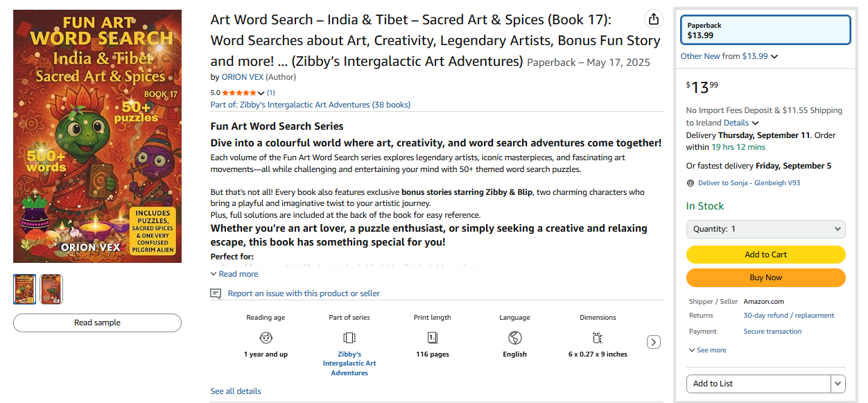Click the Add to Cart button
Viewport: 868px width, 403px height.
tap(765, 255)
